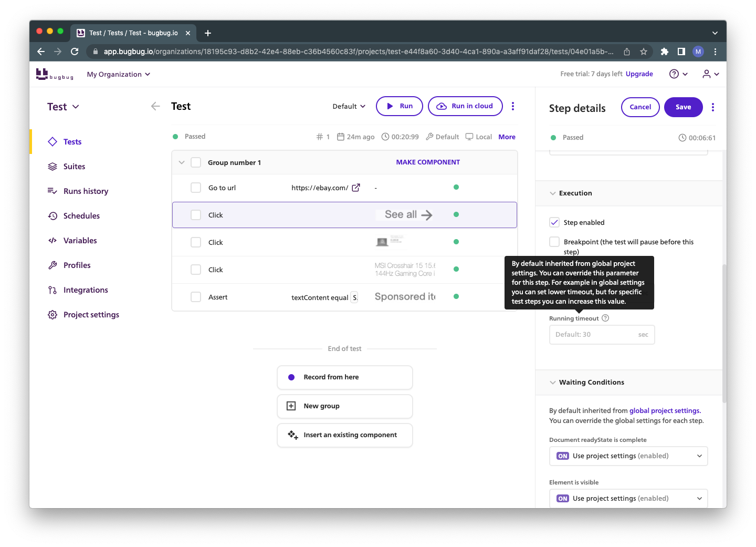Click the Running timeout help icon
The height and width of the screenshot is (547, 756).
coord(605,318)
